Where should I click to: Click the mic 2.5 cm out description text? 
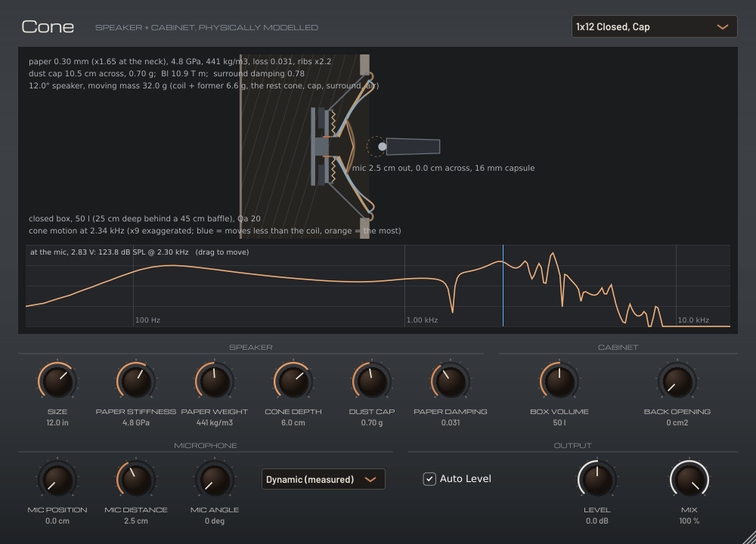pos(443,168)
